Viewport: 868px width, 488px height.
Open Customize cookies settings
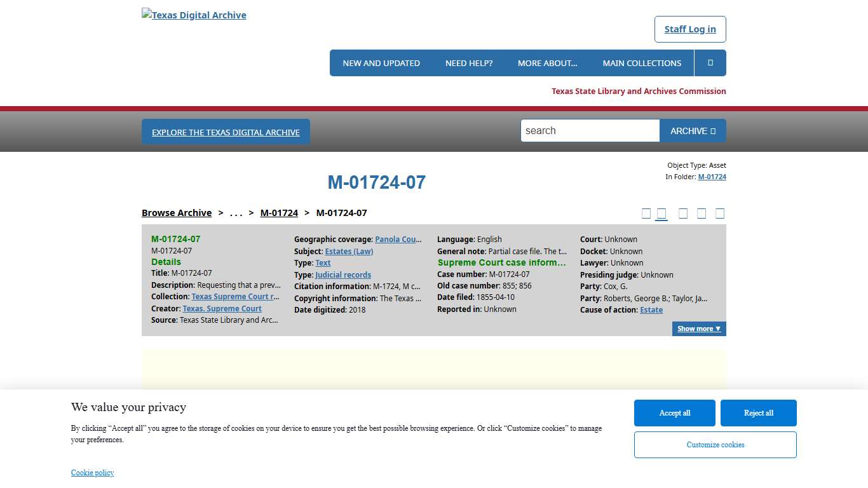pos(715,445)
